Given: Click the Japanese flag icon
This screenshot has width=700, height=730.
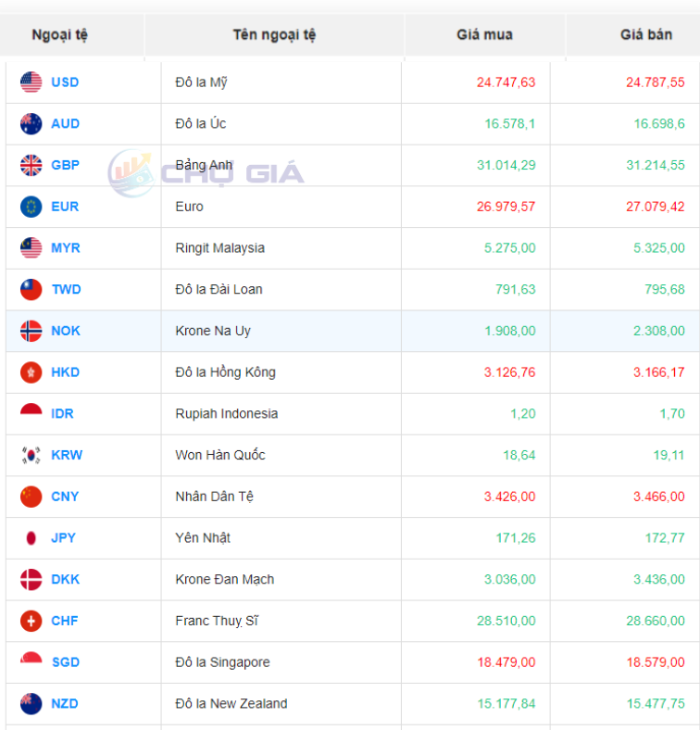Looking at the screenshot, I should tap(31, 538).
